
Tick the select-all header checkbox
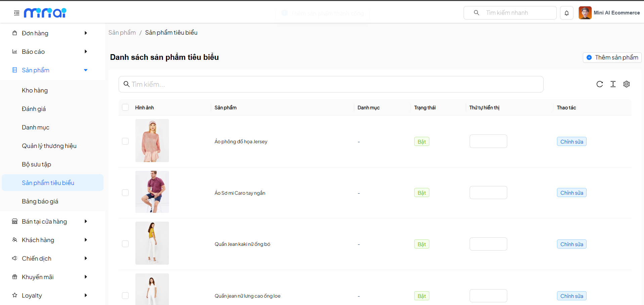(x=125, y=107)
